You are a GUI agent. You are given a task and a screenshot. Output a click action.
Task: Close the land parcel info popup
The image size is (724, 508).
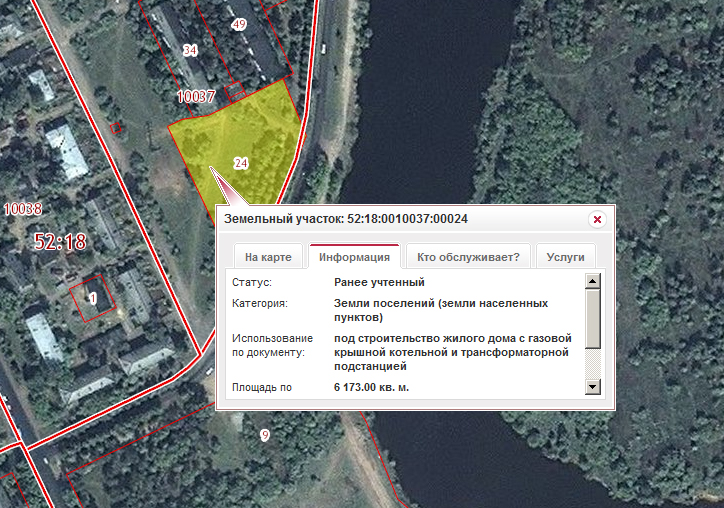[597, 219]
